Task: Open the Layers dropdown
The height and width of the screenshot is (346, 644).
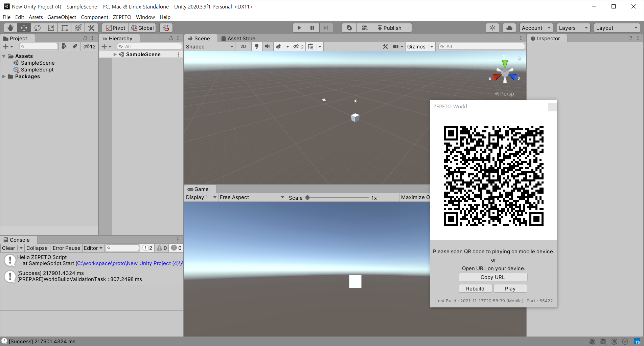Action: point(573,28)
